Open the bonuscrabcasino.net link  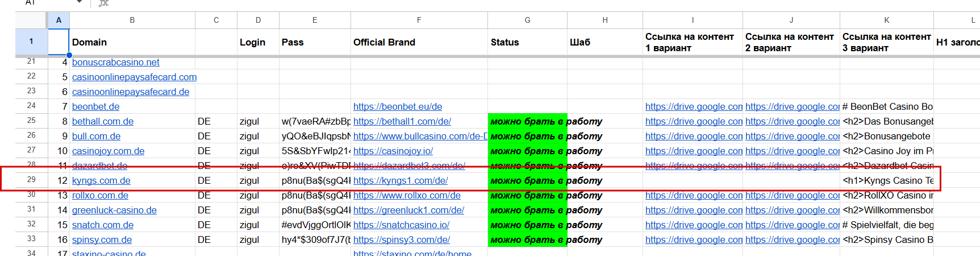pos(116,62)
